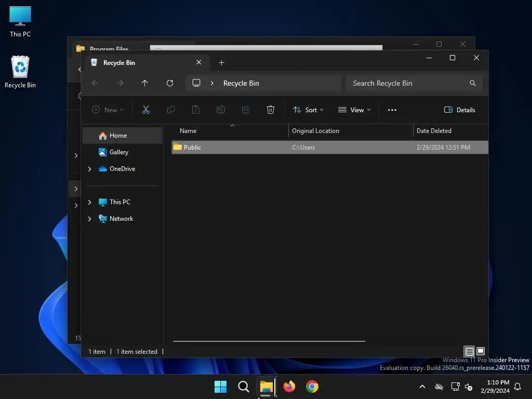Show hidden system tray icons
This screenshot has width=532, height=399.
coord(422,387)
